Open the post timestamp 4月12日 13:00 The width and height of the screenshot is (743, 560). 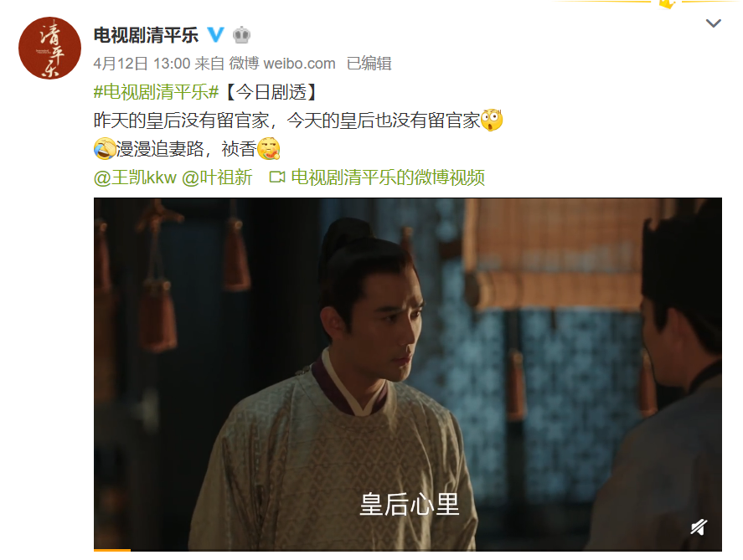tap(142, 64)
